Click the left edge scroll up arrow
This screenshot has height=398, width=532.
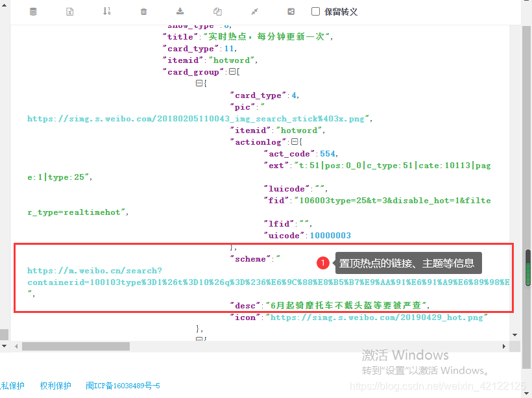(4, 5)
